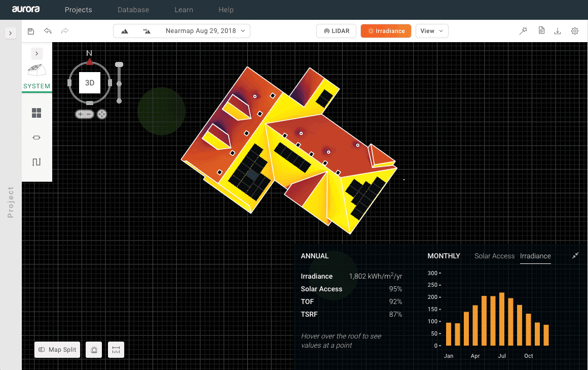Click the Map Split button

coord(57,349)
